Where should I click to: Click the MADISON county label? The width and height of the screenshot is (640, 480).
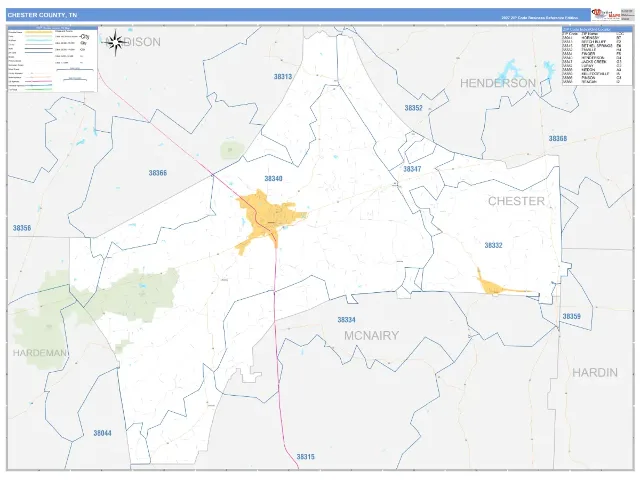coord(133,42)
